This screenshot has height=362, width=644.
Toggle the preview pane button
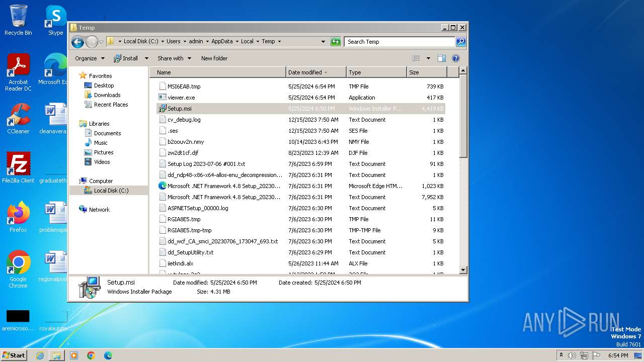(441, 58)
